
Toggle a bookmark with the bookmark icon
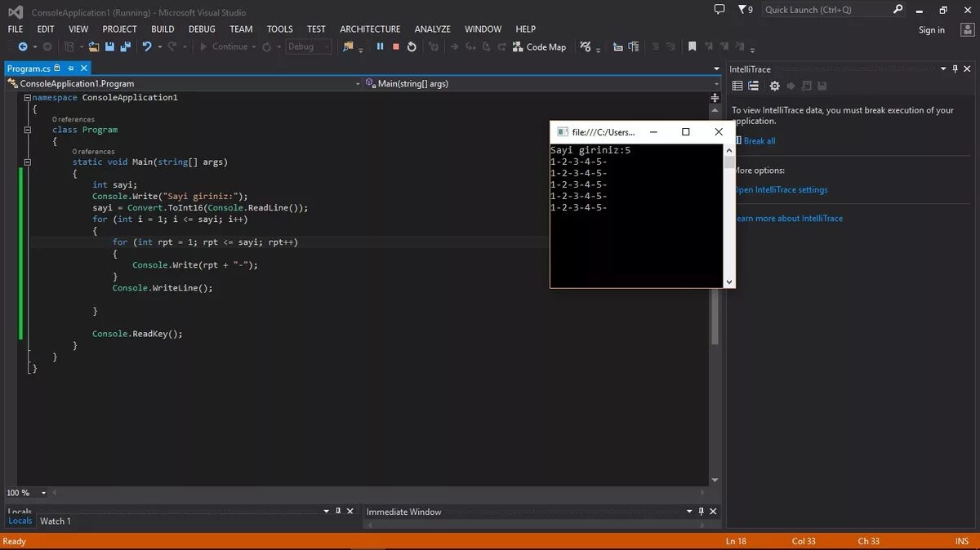click(692, 47)
